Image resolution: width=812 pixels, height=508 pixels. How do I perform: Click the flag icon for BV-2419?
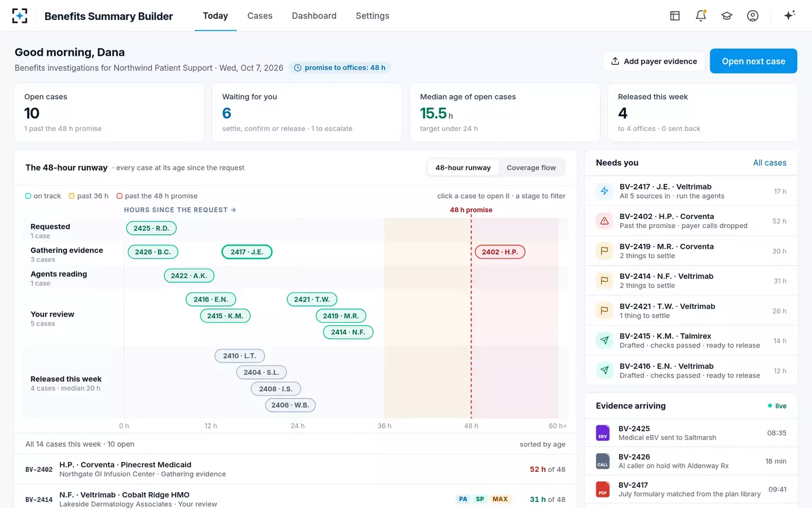604,251
